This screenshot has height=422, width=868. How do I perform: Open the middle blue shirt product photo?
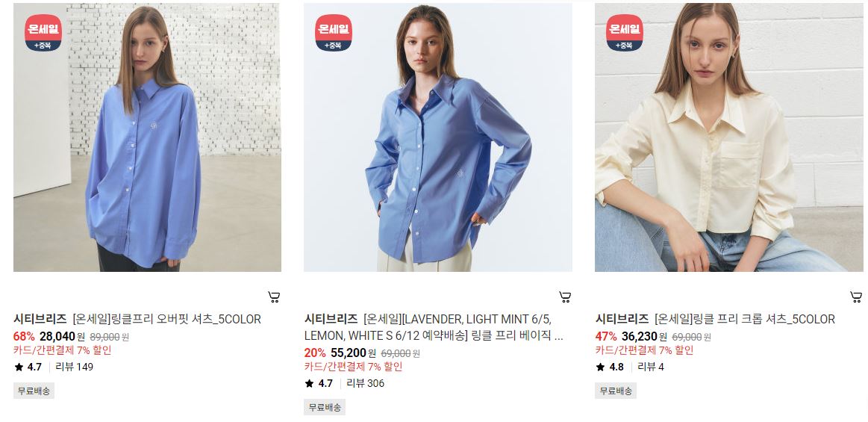438,137
